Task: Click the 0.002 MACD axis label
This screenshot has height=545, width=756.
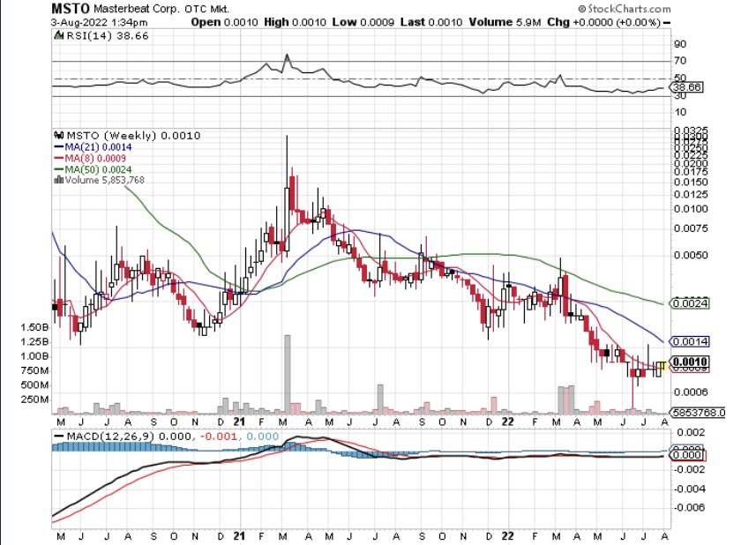Action: pos(691,432)
